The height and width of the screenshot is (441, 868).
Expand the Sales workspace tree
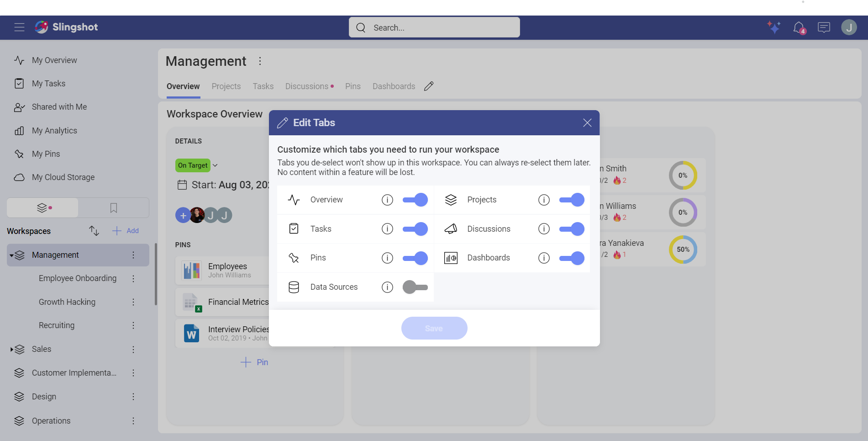pyautogui.click(x=11, y=350)
